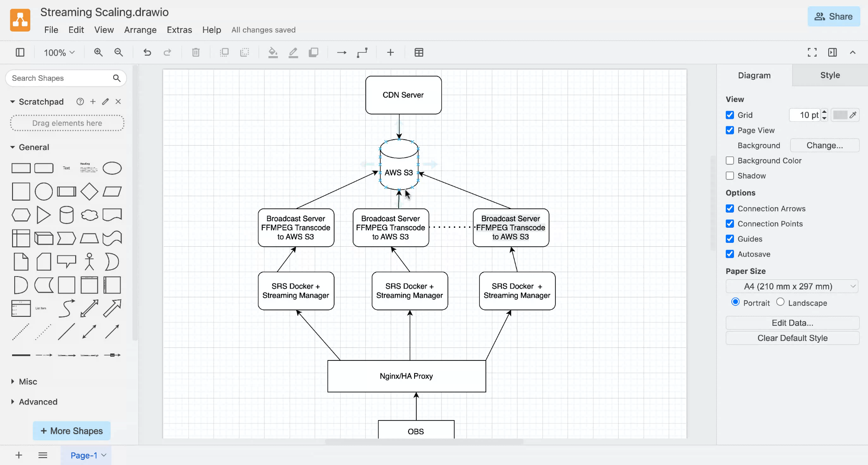Collapse the Scratchpad section
Viewport: 868px width, 465px height.
[13, 102]
